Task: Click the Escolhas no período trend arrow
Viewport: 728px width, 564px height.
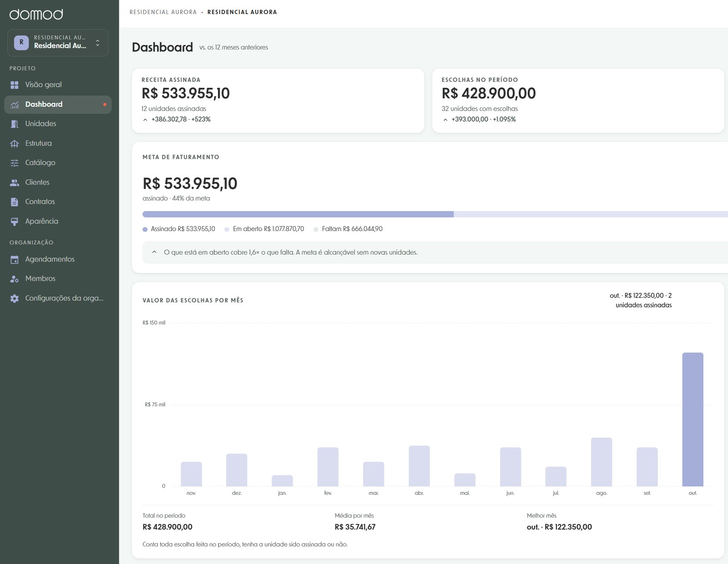Action: tap(445, 120)
